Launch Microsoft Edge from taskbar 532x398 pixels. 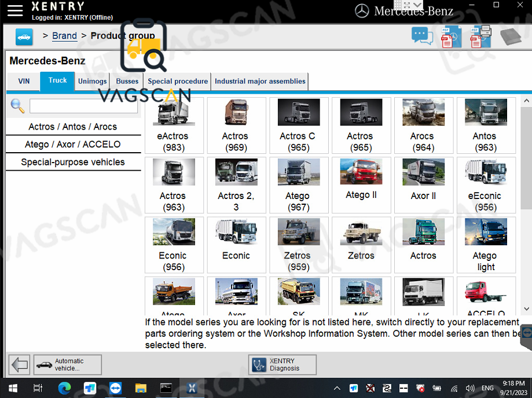pyautogui.click(x=64, y=388)
